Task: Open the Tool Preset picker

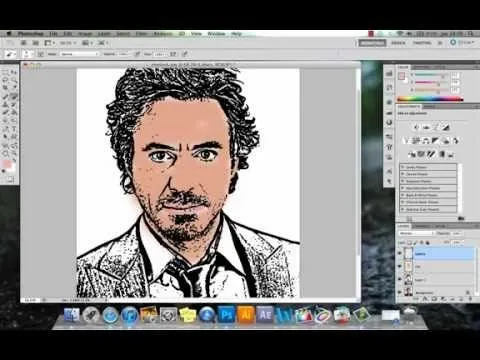Action: point(10,54)
